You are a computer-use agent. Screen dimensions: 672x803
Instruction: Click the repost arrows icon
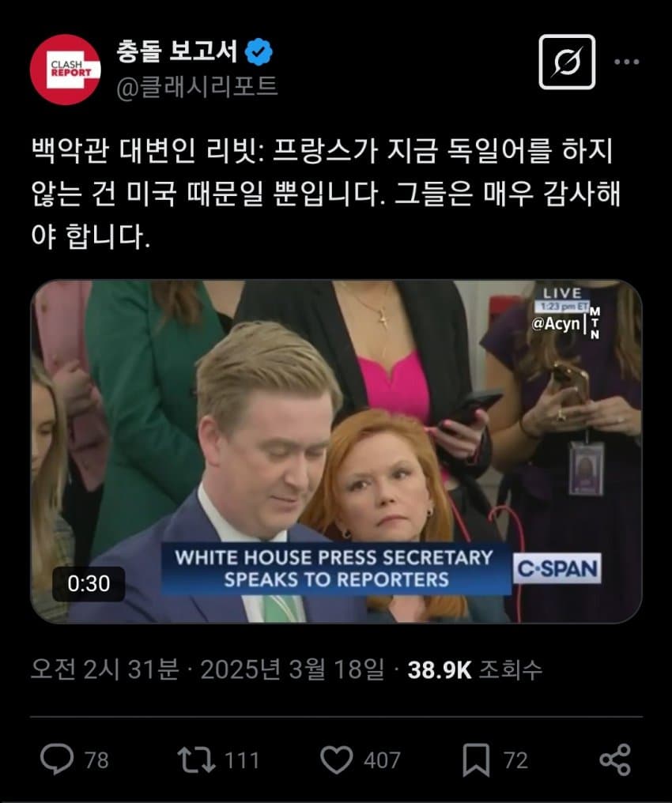coord(196,760)
